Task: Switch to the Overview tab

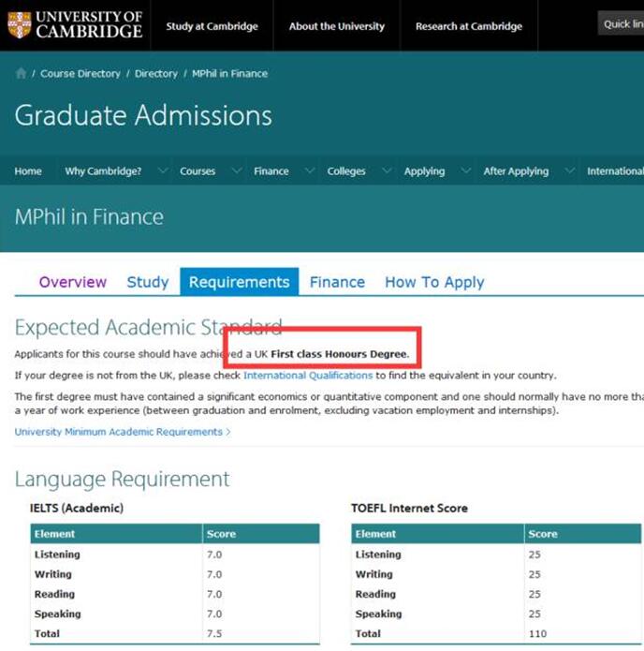Action: pos(73,282)
